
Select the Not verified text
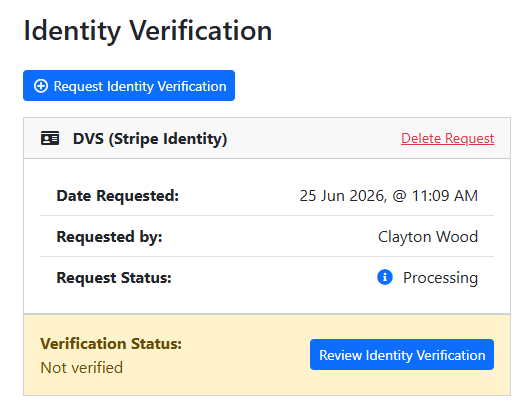82,368
